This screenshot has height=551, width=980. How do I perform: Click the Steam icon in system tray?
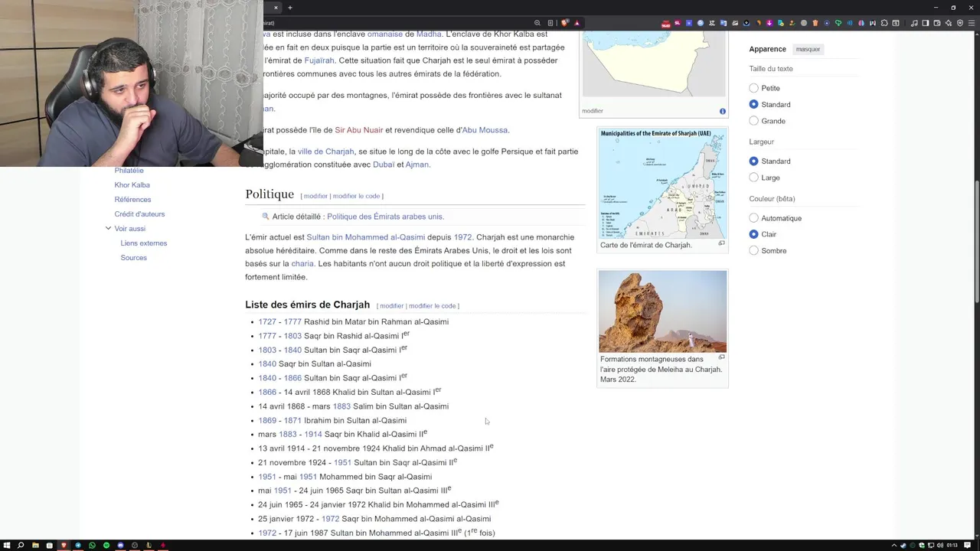click(903, 546)
